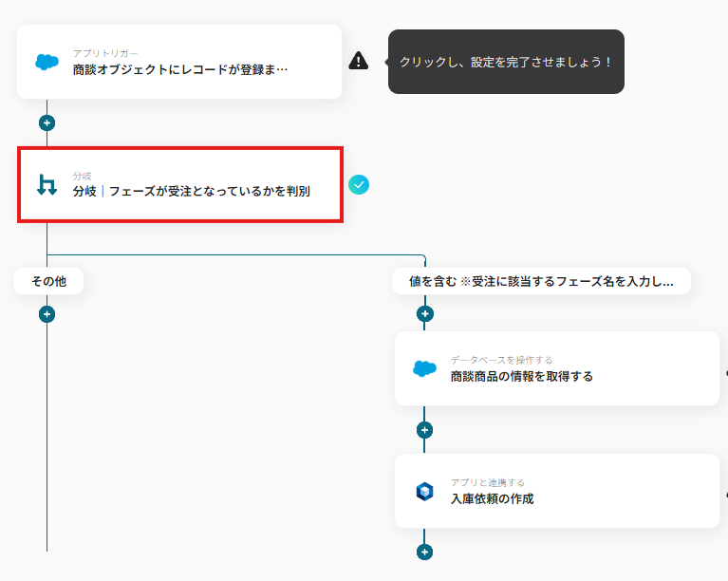Select the 値を含む branch condition label
Viewport: 728px width, 581px height.
pos(541,281)
